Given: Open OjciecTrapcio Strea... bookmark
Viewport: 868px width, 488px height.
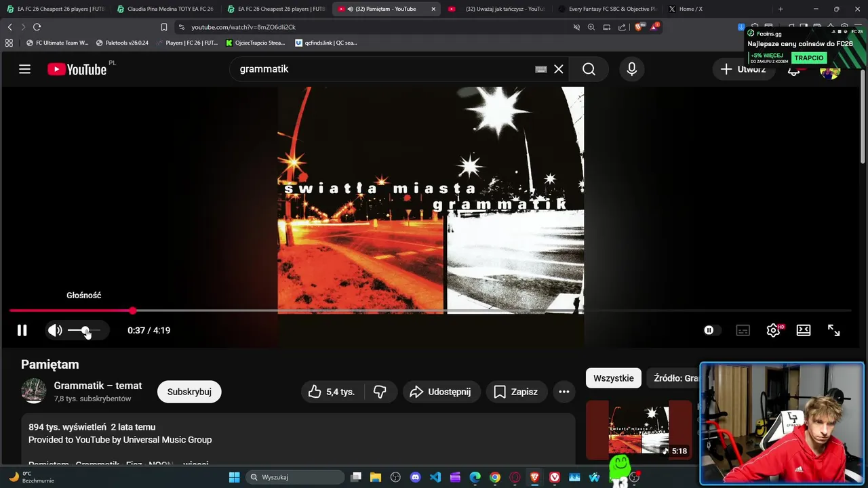Looking at the screenshot, I should point(255,43).
